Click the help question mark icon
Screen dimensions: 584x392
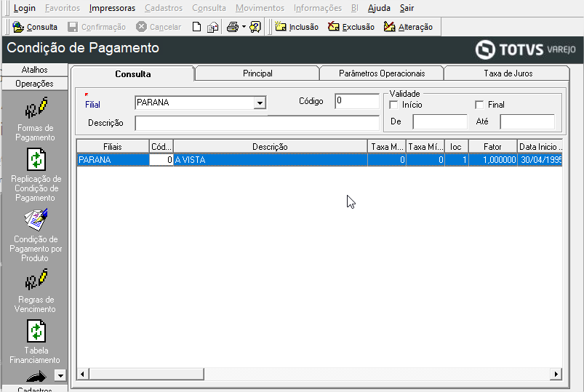(x=255, y=27)
